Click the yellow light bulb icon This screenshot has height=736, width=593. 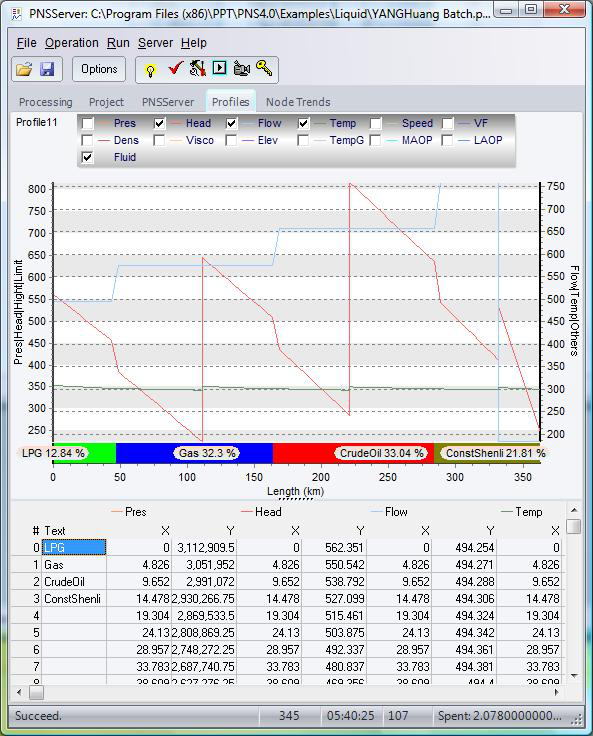click(150, 71)
